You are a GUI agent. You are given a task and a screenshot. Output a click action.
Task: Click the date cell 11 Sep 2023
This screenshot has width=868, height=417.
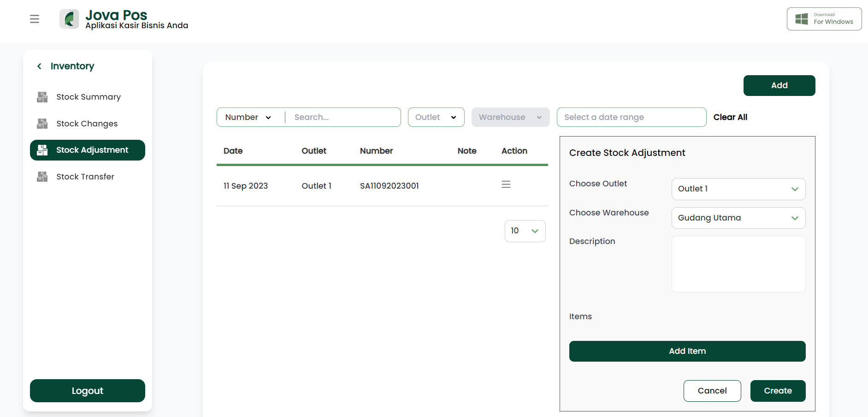pos(246,186)
